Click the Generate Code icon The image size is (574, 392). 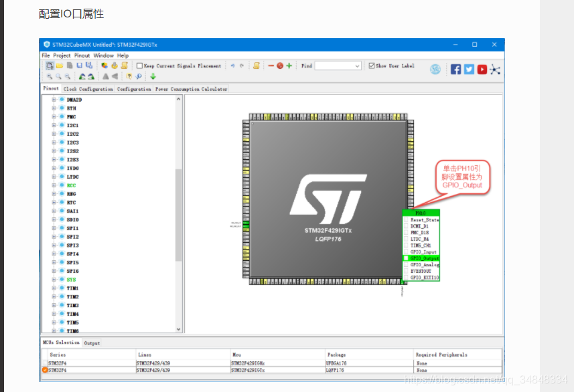click(115, 66)
